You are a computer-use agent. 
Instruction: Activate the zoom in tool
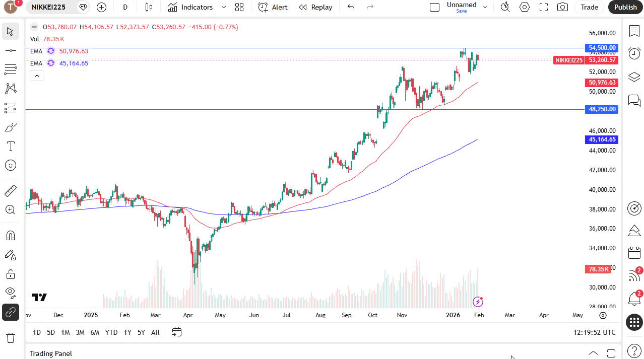coord(10,210)
